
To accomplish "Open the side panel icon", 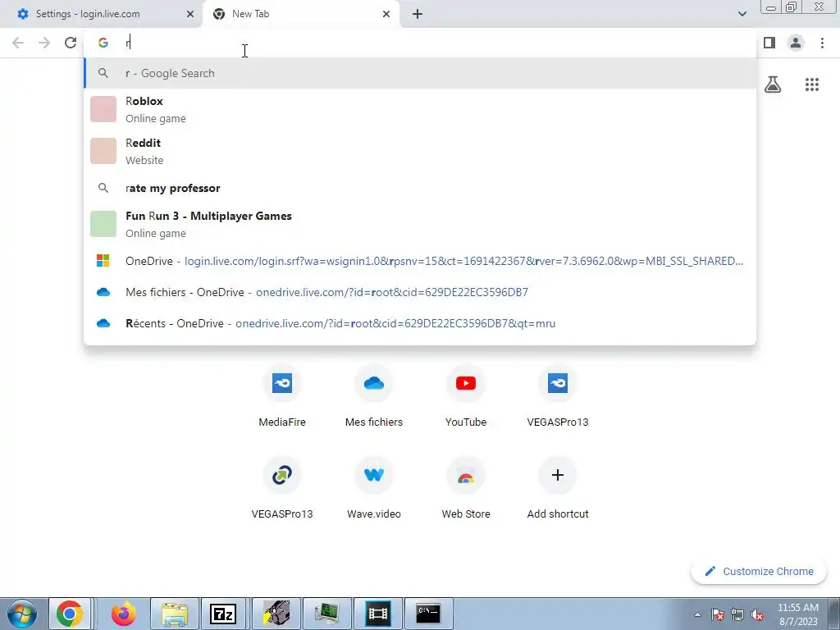I will pos(769,43).
